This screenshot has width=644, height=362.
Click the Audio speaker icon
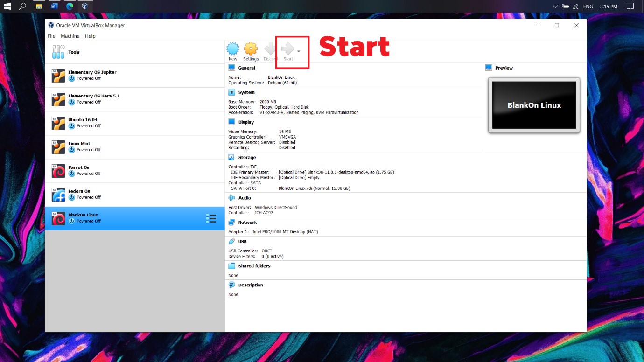click(231, 198)
